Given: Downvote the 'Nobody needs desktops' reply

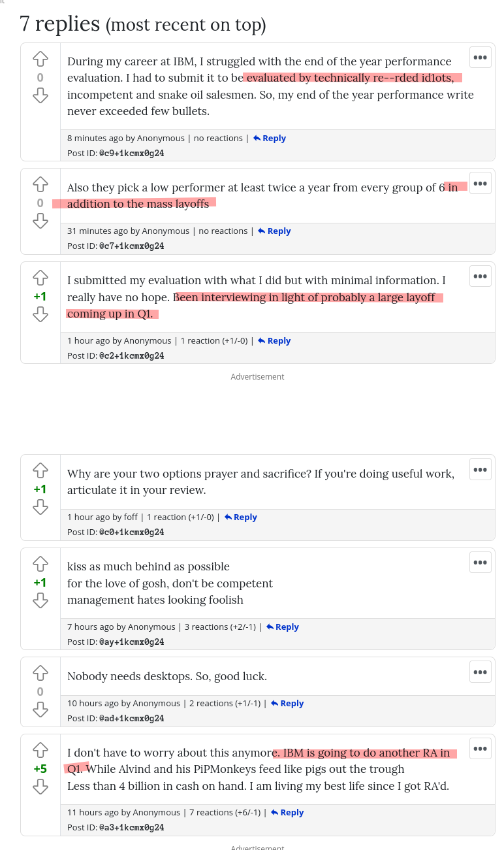Looking at the screenshot, I should [40, 710].
